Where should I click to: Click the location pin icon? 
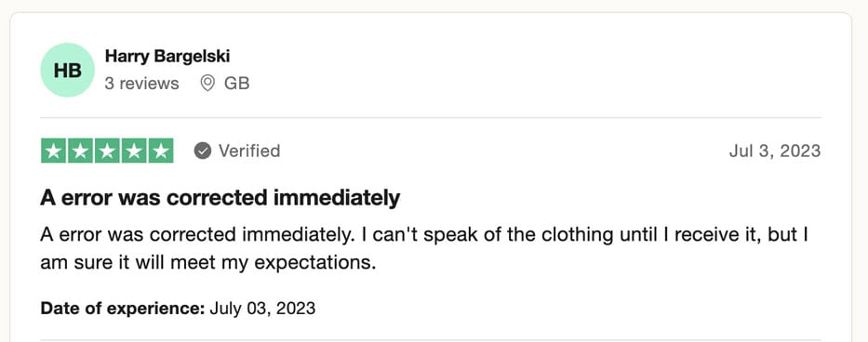click(x=207, y=84)
